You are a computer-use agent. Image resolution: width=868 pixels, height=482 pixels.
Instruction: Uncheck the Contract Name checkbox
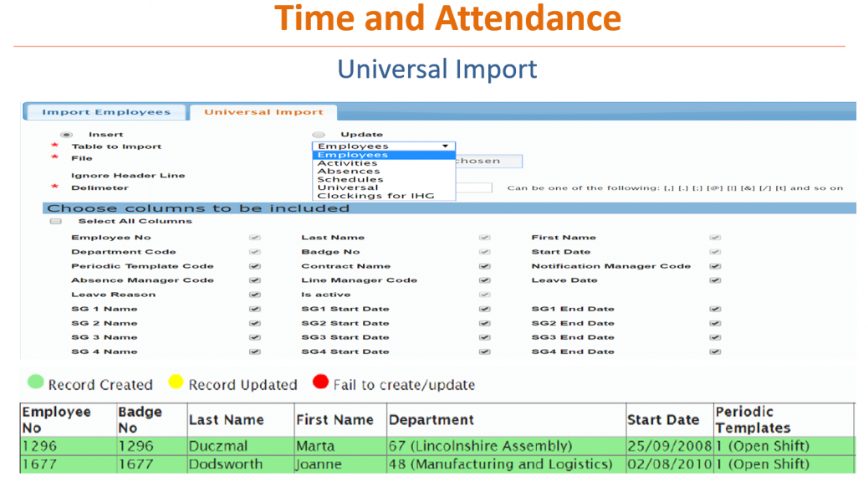click(484, 266)
